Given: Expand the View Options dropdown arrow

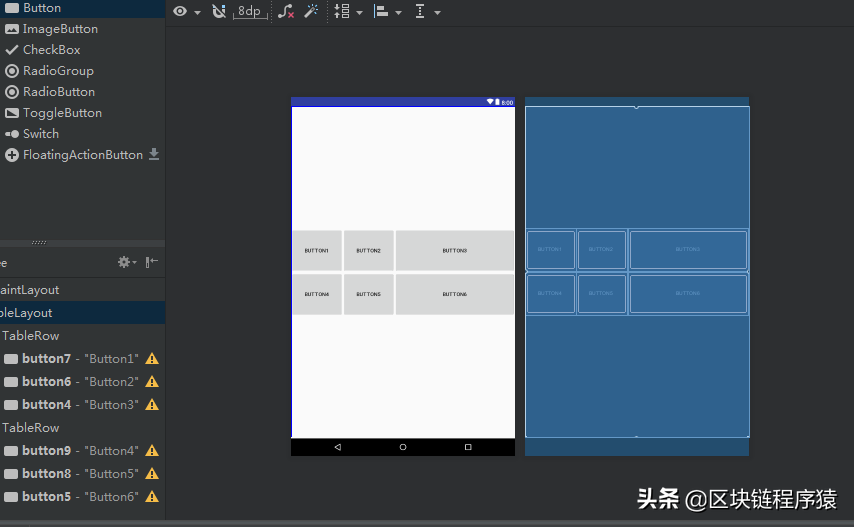Looking at the screenshot, I should click(197, 13).
